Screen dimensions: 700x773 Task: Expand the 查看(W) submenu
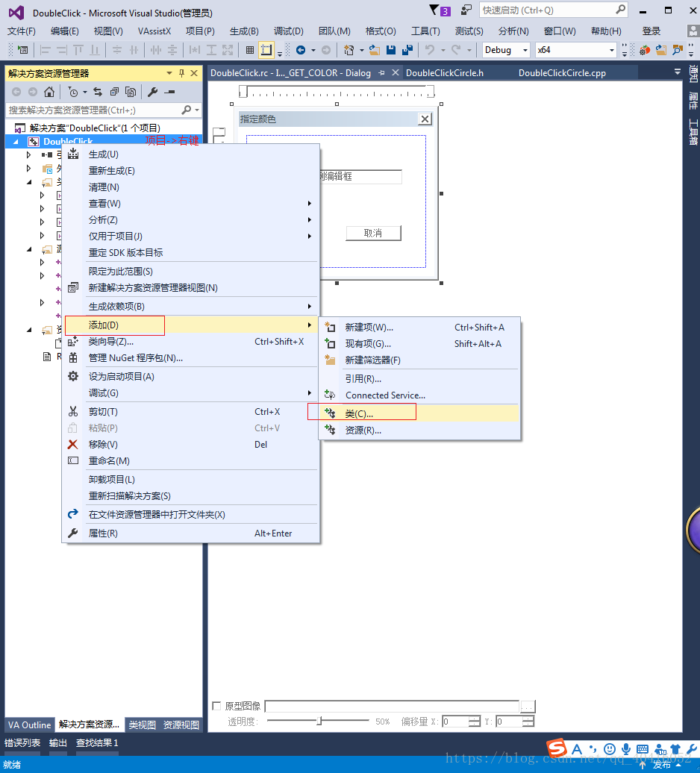point(191,203)
